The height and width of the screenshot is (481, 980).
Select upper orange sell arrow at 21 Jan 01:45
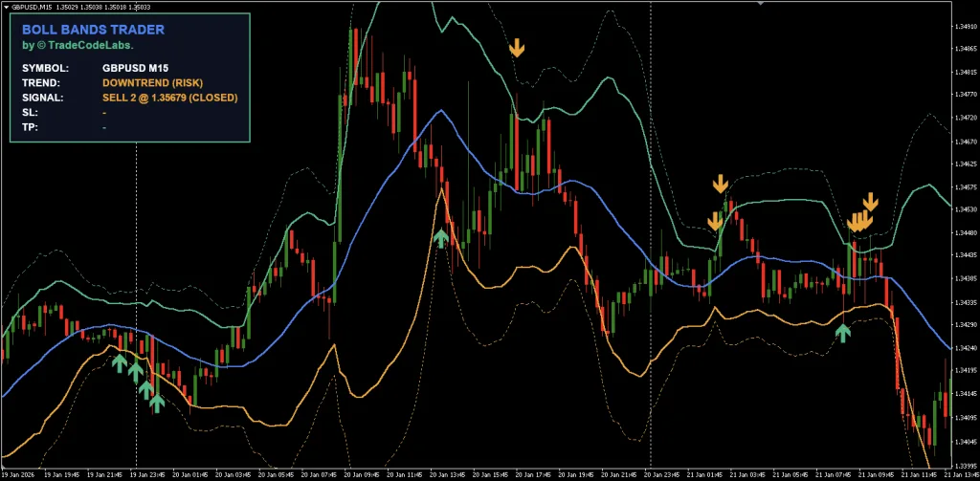click(720, 184)
